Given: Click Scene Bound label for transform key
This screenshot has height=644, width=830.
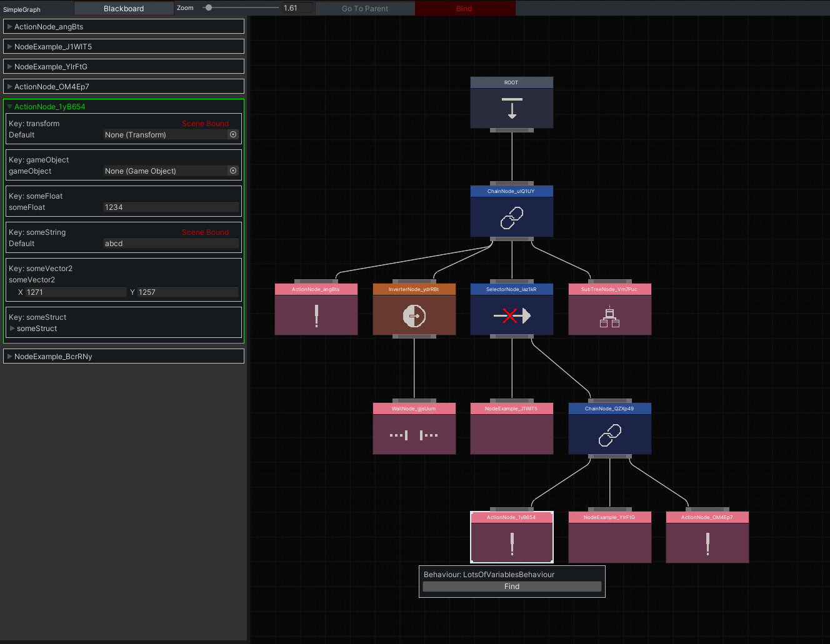Looking at the screenshot, I should click(x=205, y=124).
